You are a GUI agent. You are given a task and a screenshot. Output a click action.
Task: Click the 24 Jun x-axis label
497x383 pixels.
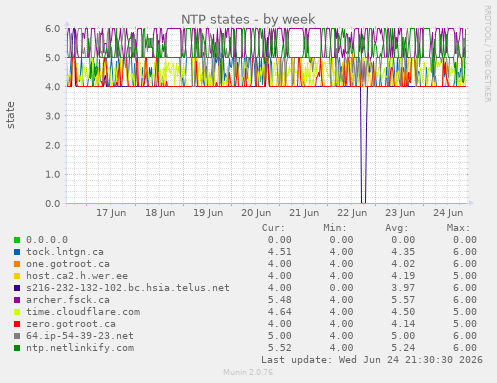[448, 213]
